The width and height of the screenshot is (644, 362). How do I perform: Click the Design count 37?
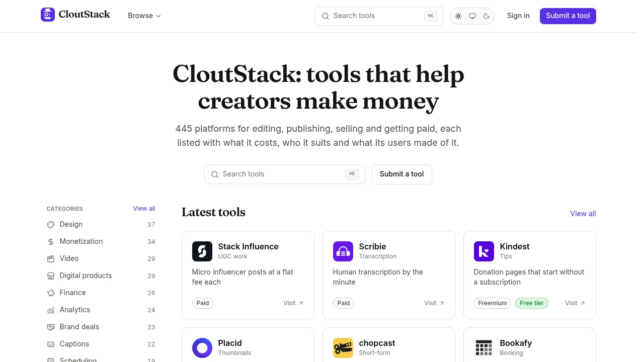[x=151, y=225]
